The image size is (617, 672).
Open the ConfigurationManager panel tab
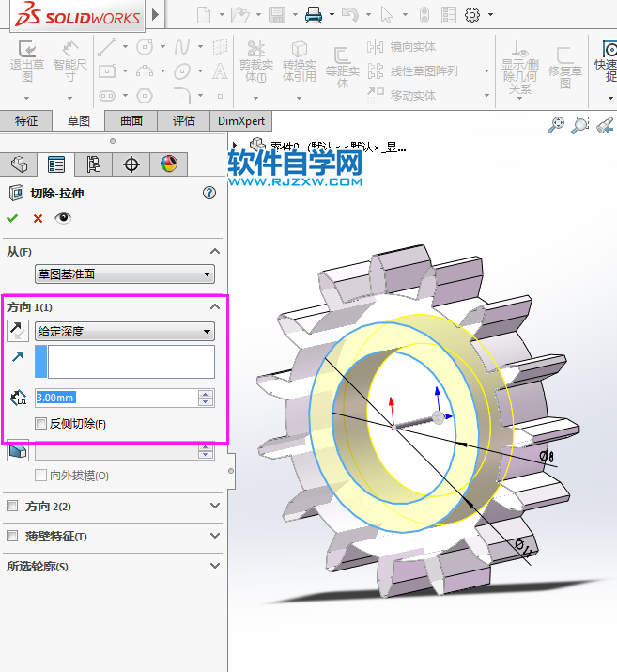coord(93,164)
